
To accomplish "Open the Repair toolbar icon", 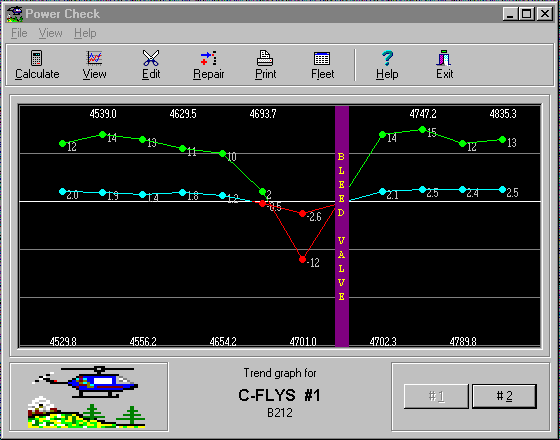I will 209,58.
